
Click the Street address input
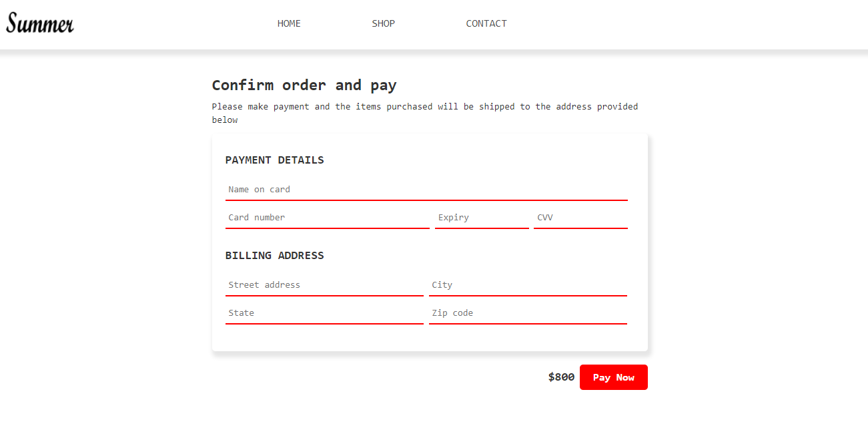pyautogui.click(x=324, y=285)
